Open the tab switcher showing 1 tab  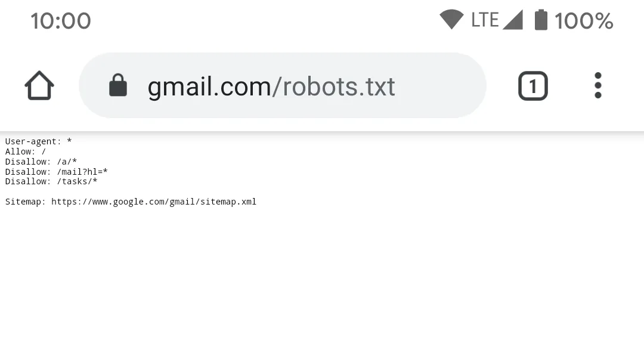(532, 86)
